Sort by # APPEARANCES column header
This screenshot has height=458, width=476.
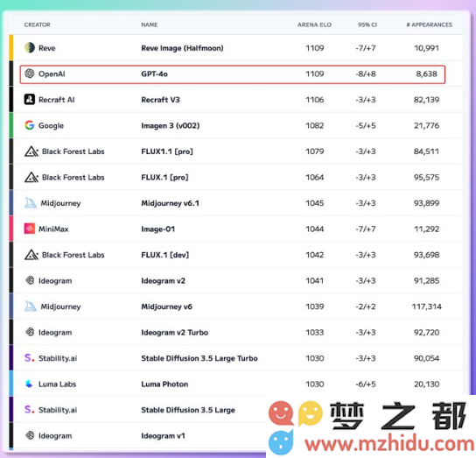(x=430, y=25)
